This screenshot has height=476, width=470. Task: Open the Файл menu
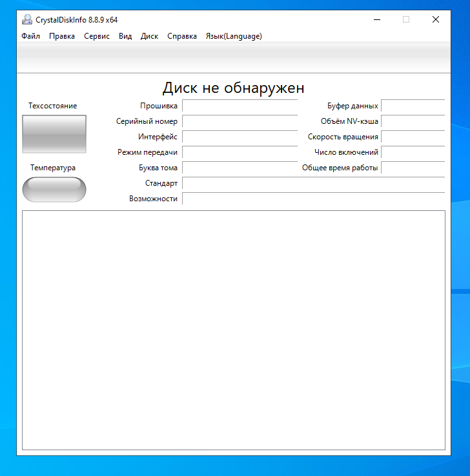coord(30,36)
